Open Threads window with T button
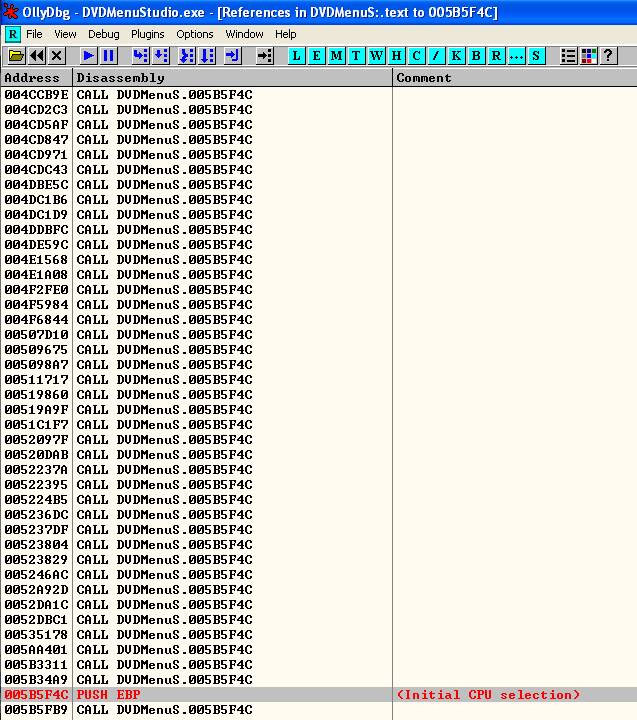637x720 pixels. point(356,56)
